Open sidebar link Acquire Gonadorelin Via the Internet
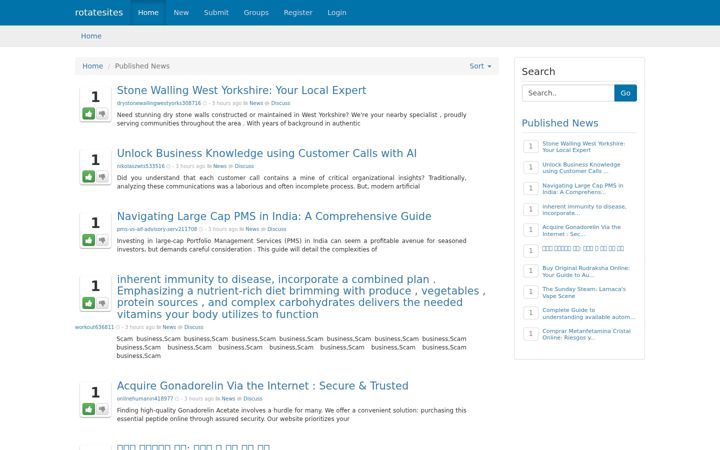720x450 pixels. pos(581,231)
